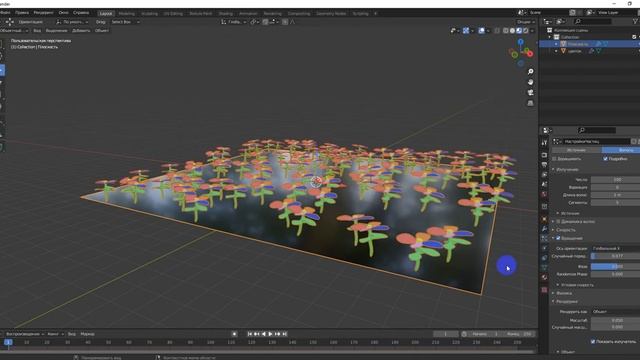Toggle camera view with the camera icon
This screenshot has height=360, width=640.
[530, 93]
